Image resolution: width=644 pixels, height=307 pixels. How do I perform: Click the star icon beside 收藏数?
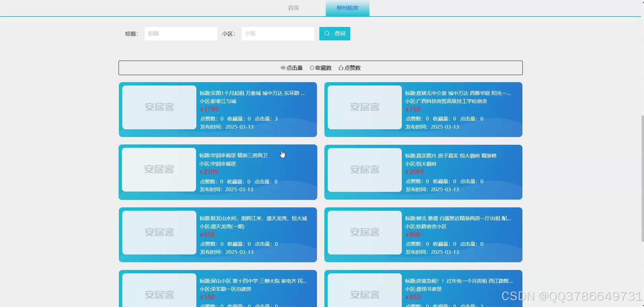coord(312,68)
